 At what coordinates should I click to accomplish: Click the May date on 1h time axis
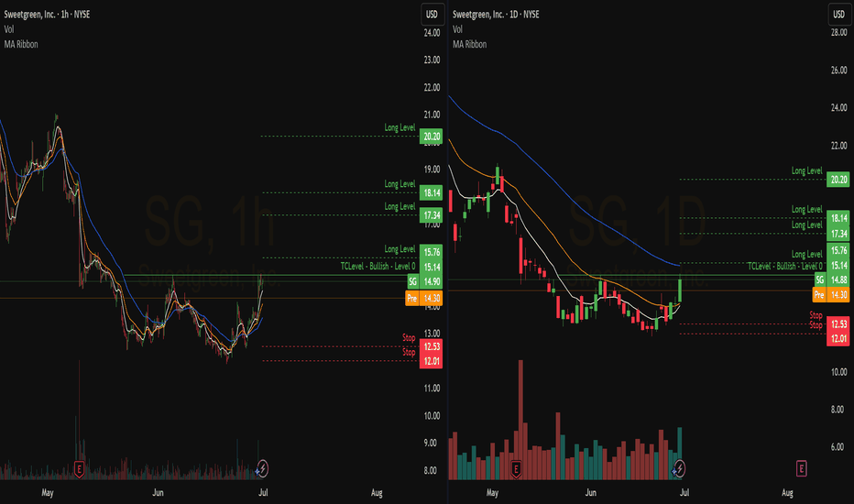click(48, 493)
